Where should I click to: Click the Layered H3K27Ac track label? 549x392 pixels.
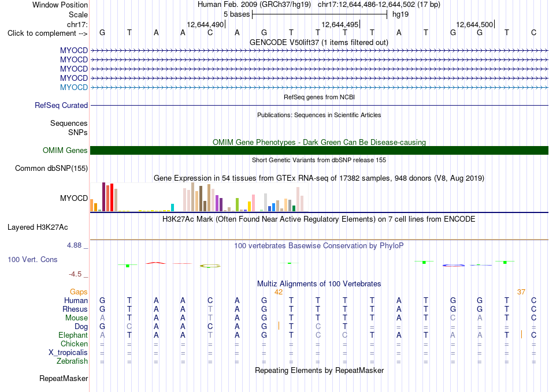pos(38,227)
